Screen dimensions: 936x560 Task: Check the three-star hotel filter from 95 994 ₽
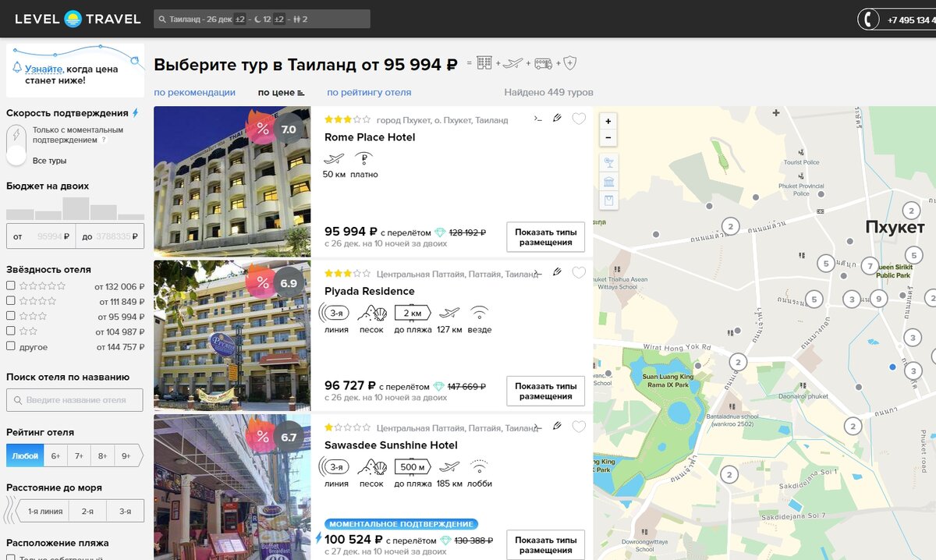point(11,316)
